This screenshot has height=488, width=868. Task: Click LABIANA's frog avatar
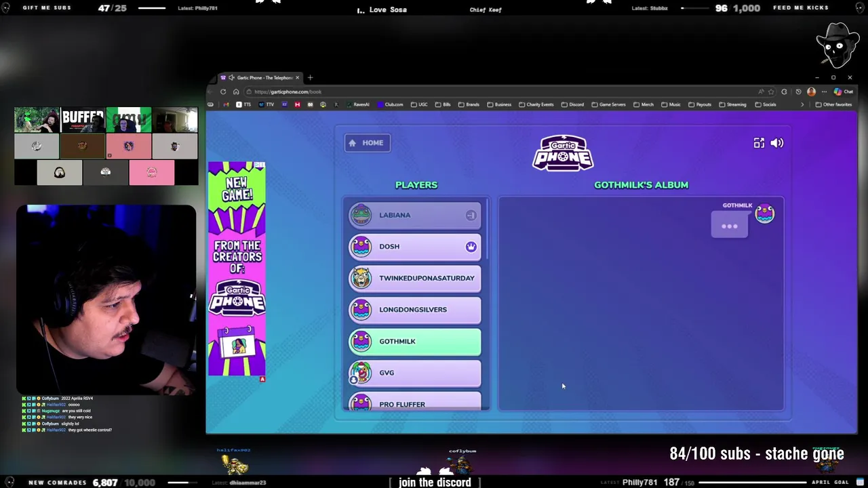coord(361,216)
